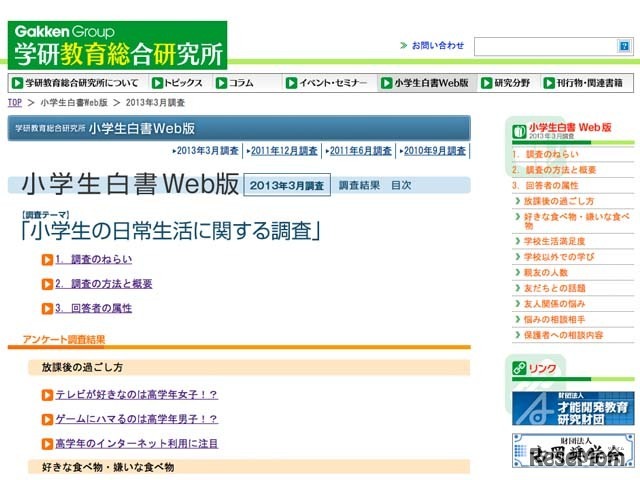The width and height of the screenshot is (640, 480).
Task: Click orange arrow icon beside 高学年のインターネット利用 link
Action: (47, 444)
